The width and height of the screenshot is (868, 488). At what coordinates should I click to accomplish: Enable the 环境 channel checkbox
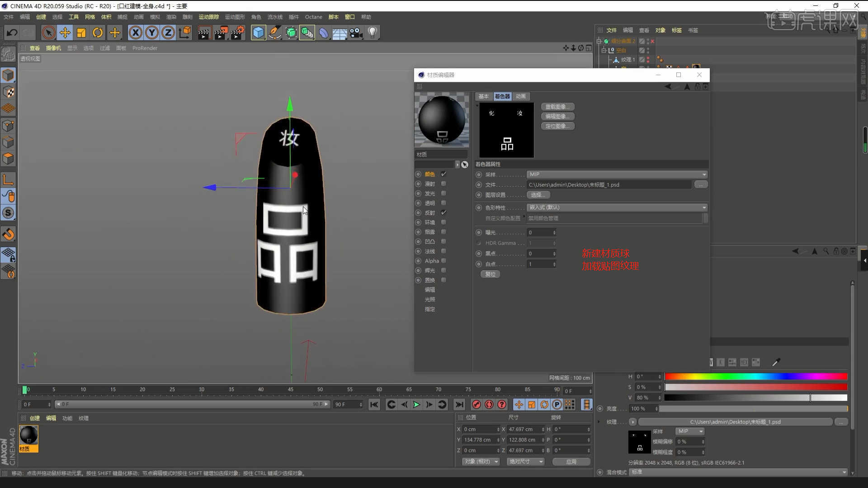click(443, 222)
